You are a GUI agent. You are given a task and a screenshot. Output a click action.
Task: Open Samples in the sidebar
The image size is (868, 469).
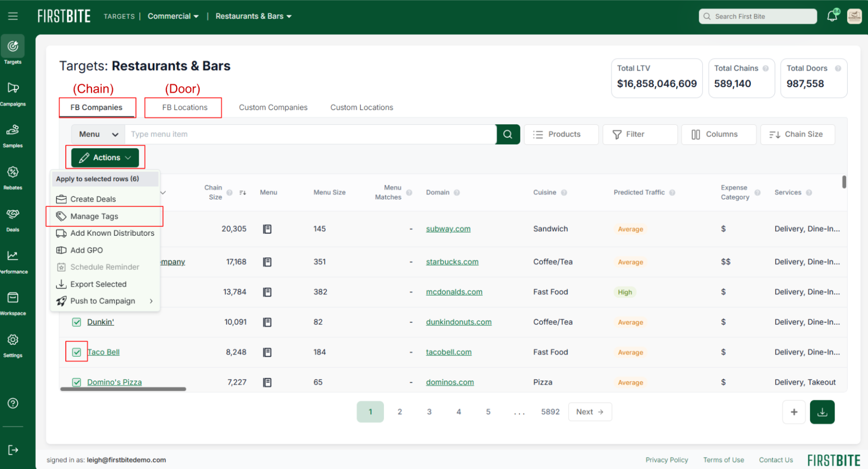(x=13, y=136)
